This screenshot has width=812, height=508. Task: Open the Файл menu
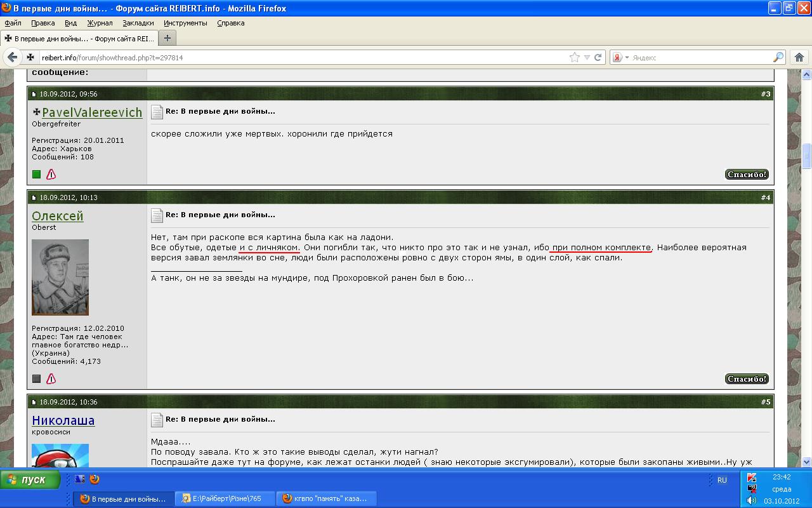(x=13, y=23)
